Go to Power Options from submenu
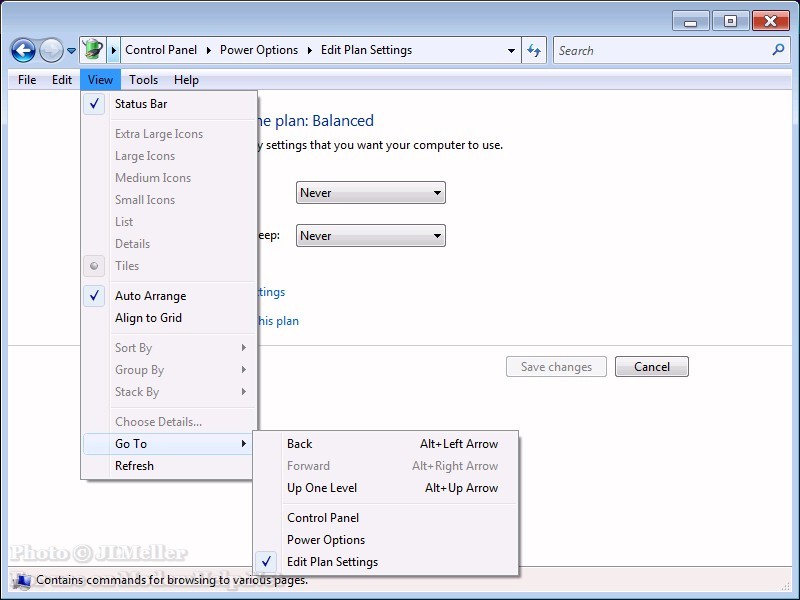 click(326, 540)
